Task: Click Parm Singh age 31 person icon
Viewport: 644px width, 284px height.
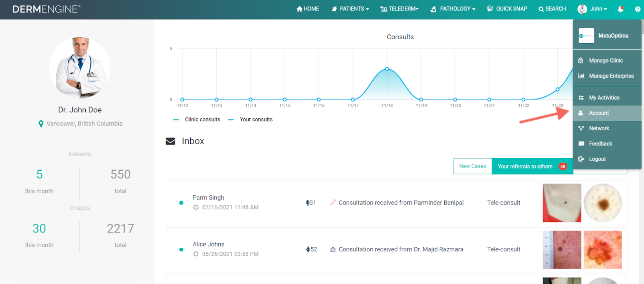Action: [308, 203]
